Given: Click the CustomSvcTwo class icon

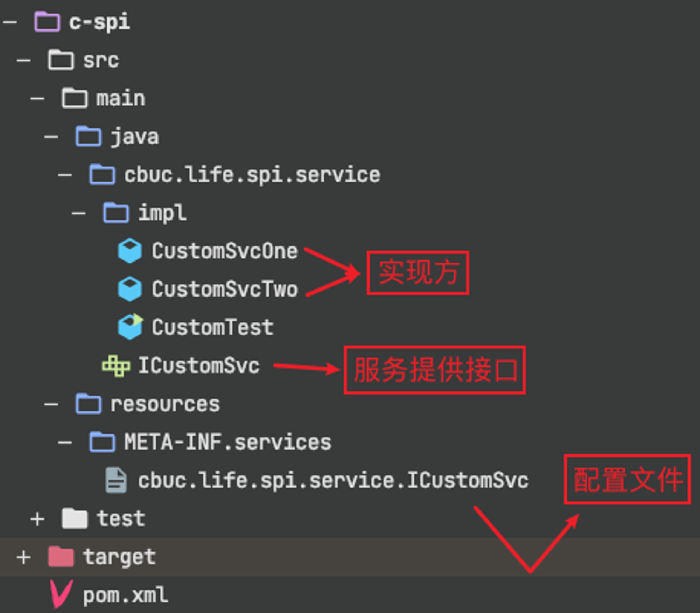Looking at the screenshot, I should point(130,289).
